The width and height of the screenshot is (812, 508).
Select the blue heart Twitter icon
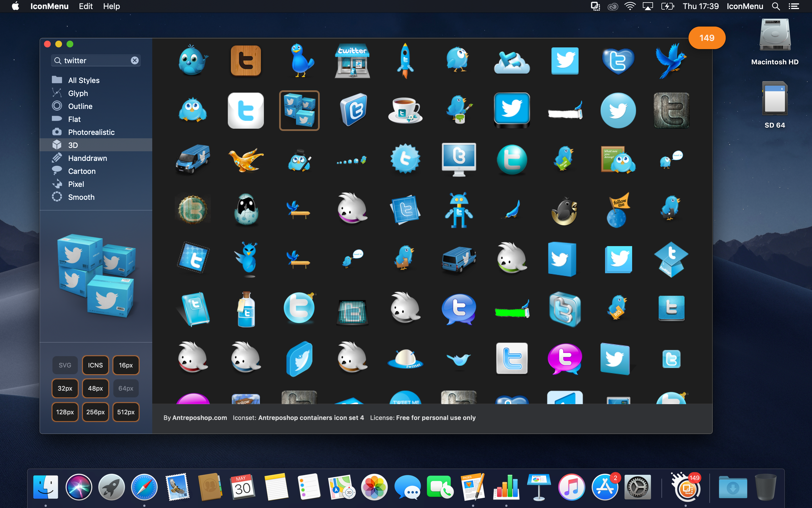618,61
